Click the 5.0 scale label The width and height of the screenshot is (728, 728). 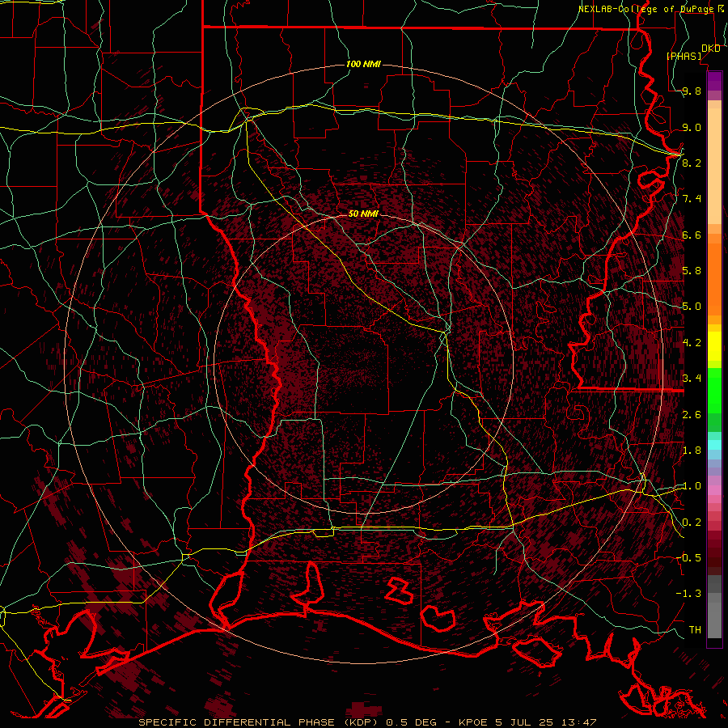pos(692,307)
